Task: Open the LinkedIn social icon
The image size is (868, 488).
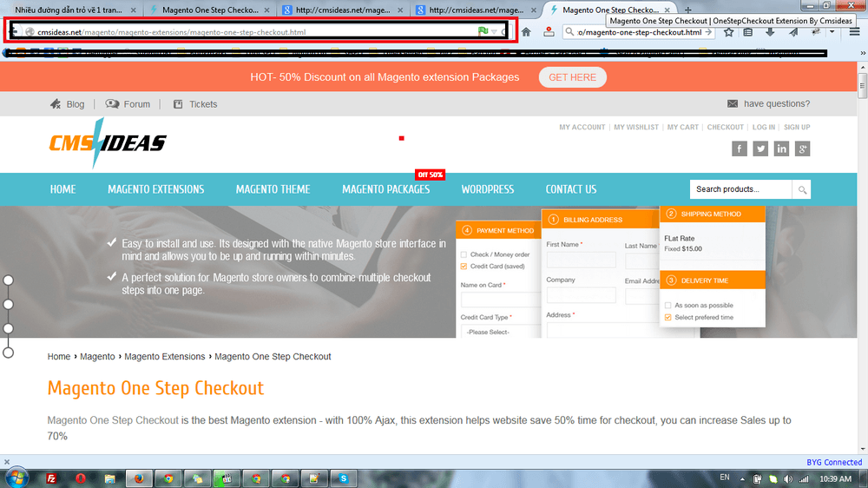Action: point(781,148)
